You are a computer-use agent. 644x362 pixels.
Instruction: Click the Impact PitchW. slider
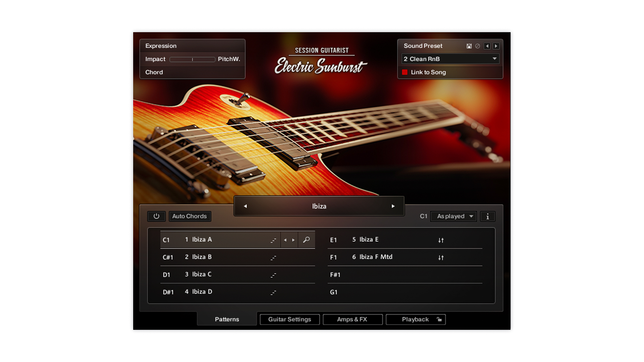pos(192,59)
